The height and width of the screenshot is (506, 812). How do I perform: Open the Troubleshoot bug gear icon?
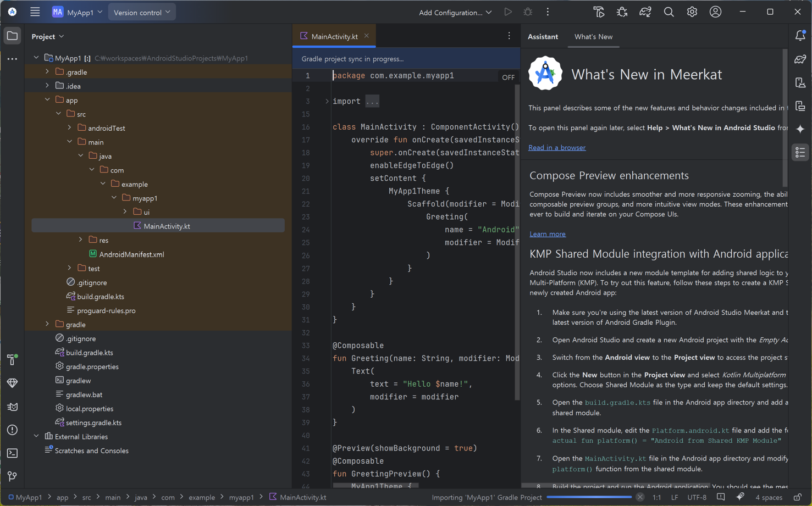622,12
